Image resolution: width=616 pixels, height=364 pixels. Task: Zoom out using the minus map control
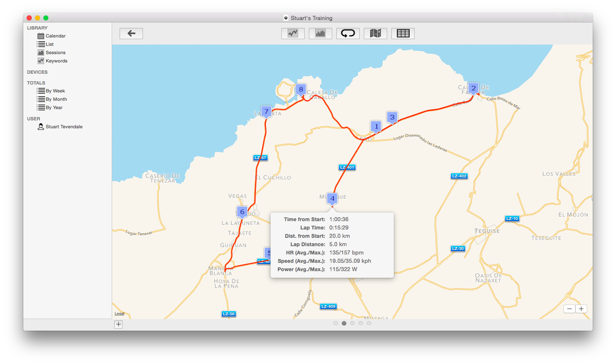coord(569,309)
